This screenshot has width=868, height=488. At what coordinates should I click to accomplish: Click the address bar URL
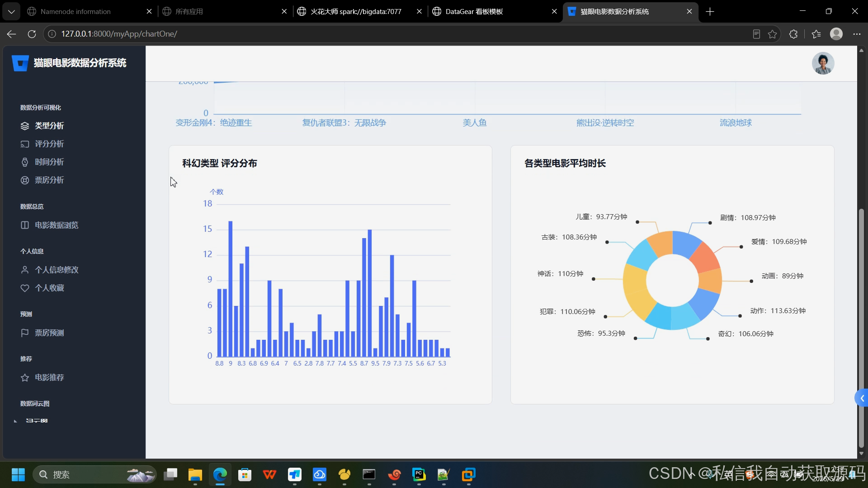[x=119, y=34]
